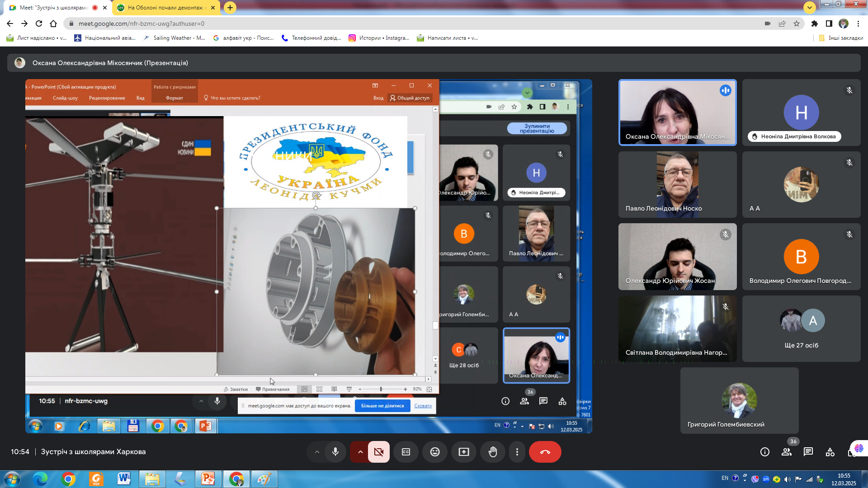
Task: Click Оксана Олександрівна's video tile
Action: click(x=677, y=113)
